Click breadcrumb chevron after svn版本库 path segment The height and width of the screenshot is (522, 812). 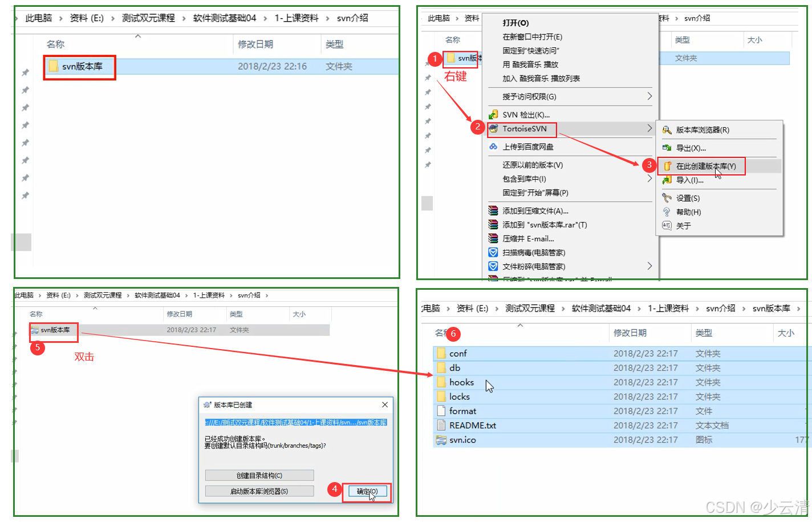click(x=798, y=309)
